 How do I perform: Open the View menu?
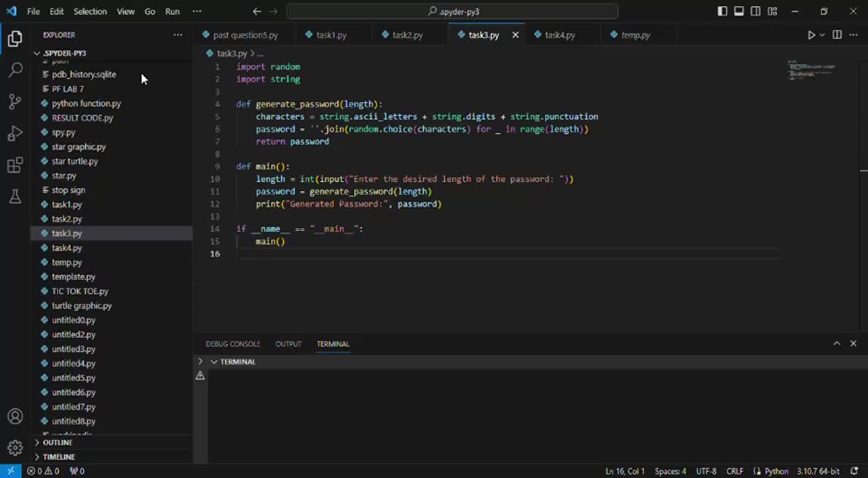(125, 11)
